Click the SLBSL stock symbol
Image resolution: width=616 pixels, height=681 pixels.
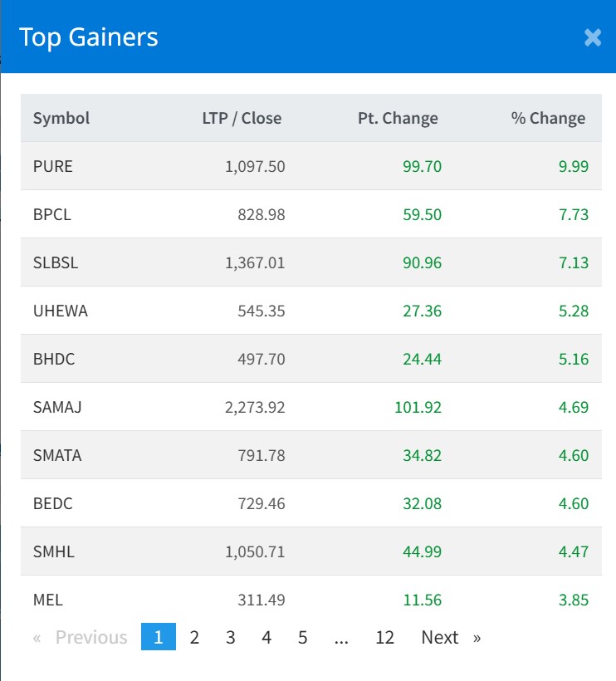tap(56, 262)
